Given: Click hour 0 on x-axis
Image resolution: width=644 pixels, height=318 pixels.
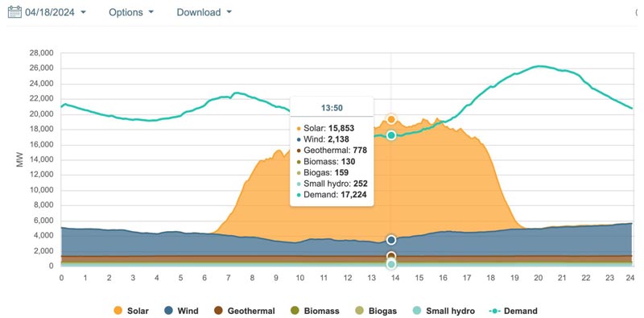Looking at the screenshot, I should point(62,278).
